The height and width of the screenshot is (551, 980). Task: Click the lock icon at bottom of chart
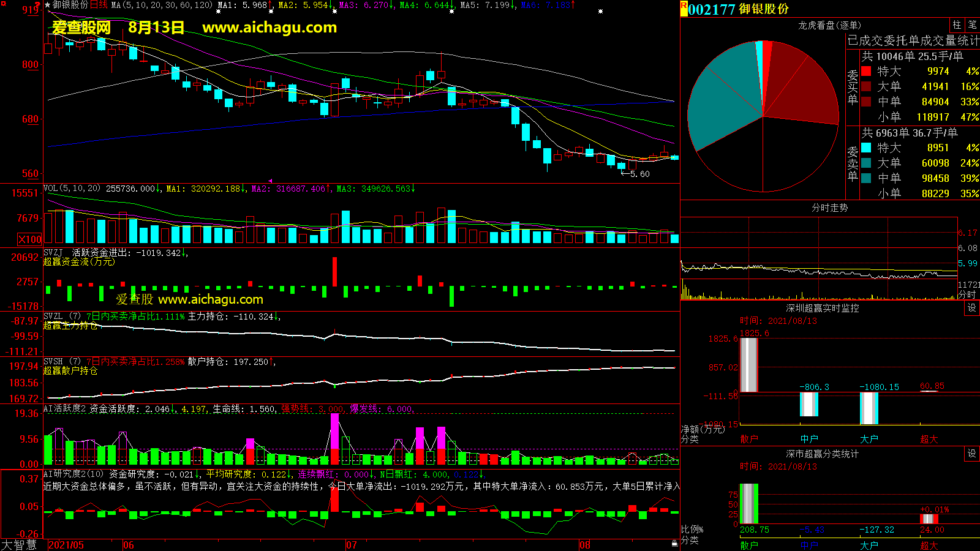[x=674, y=543]
